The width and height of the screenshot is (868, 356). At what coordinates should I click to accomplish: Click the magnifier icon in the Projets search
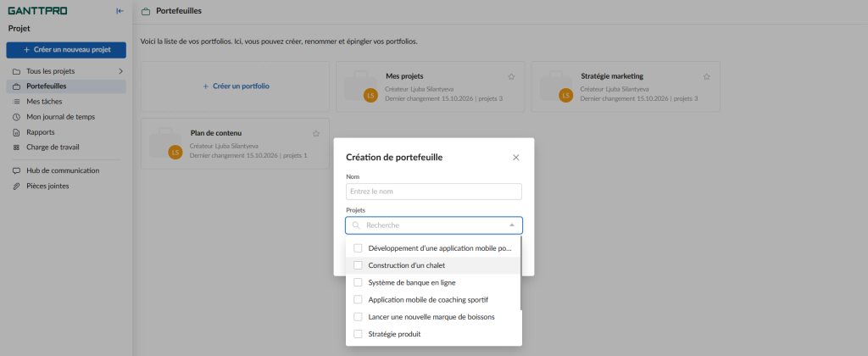[x=357, y=225]
